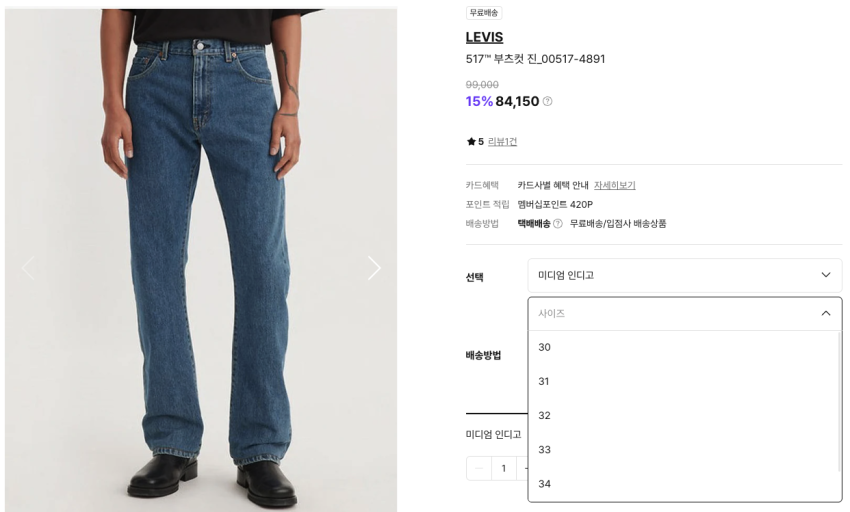
Task: Open the price info question mark icon
Action: coord(548,101)
